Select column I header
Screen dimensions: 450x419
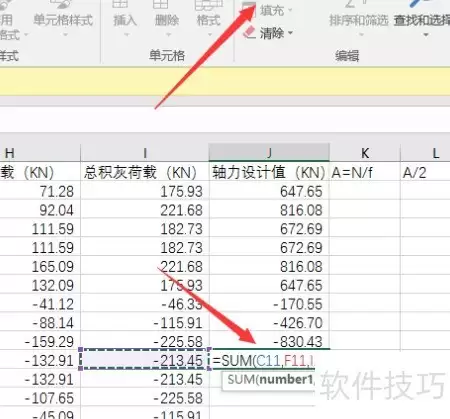[145, 153]
